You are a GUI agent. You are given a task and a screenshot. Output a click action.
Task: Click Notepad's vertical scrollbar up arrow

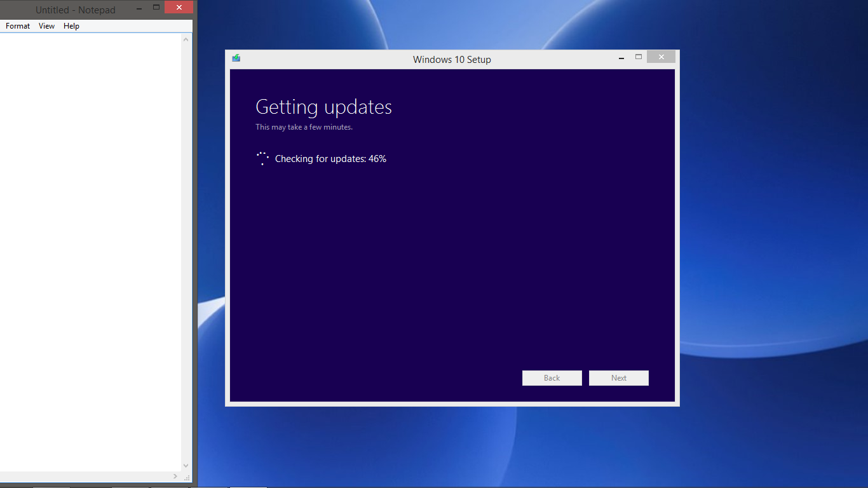[x=186, y=39]
